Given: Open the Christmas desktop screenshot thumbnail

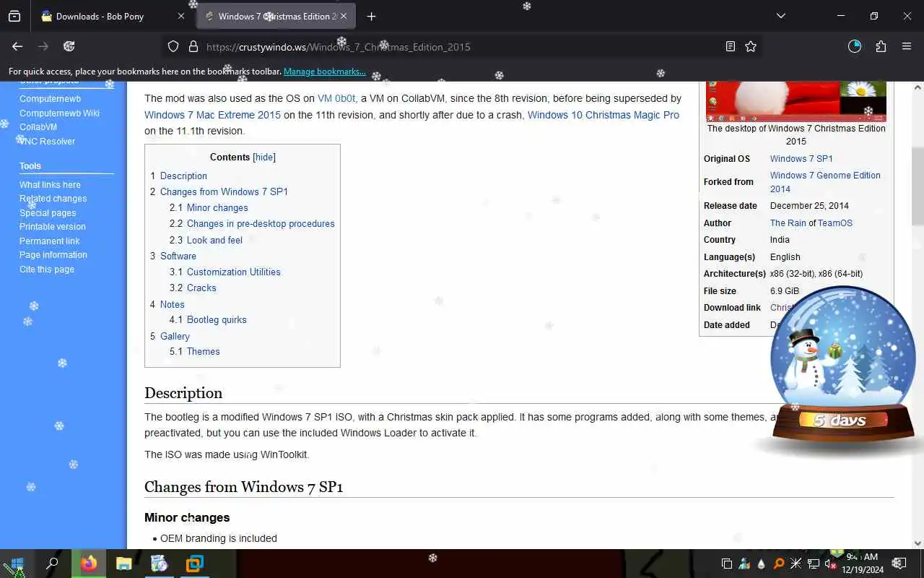Looking at the screenshot, I should coord(796,101).
